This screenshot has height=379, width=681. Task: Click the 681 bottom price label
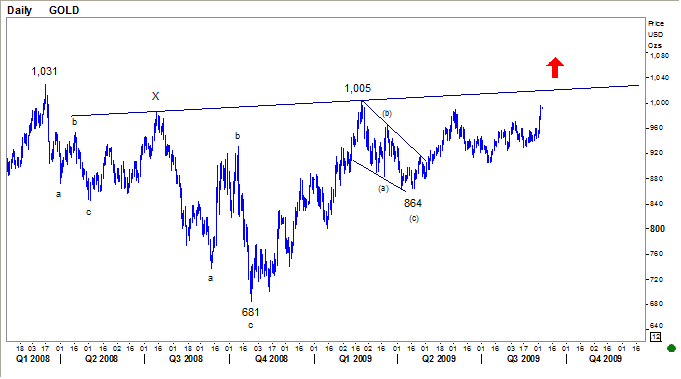250,312
